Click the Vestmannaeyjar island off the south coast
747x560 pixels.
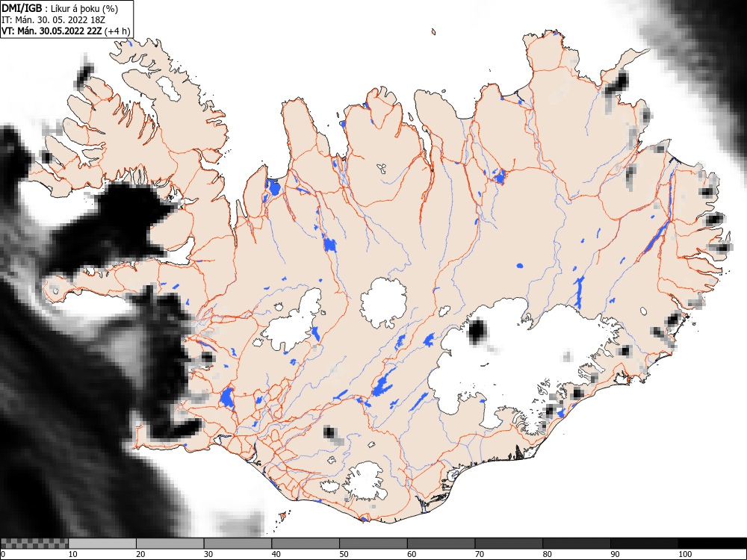click(x=283, y=516)
